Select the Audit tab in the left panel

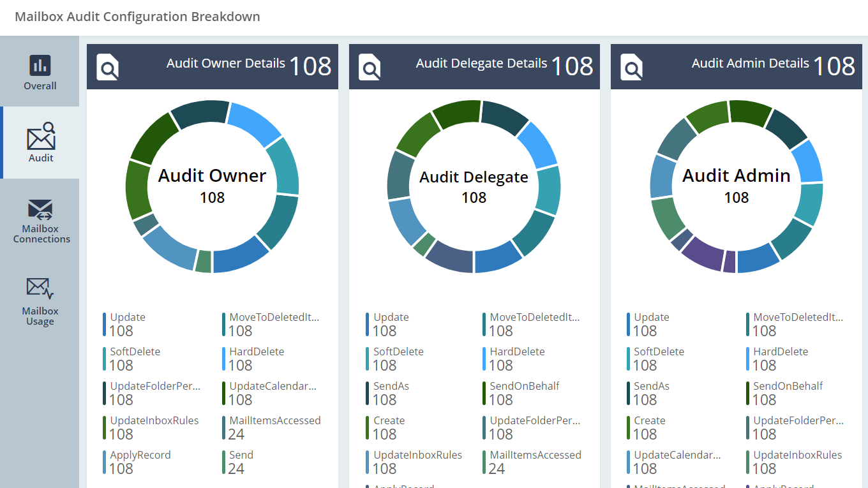[40, 142]
